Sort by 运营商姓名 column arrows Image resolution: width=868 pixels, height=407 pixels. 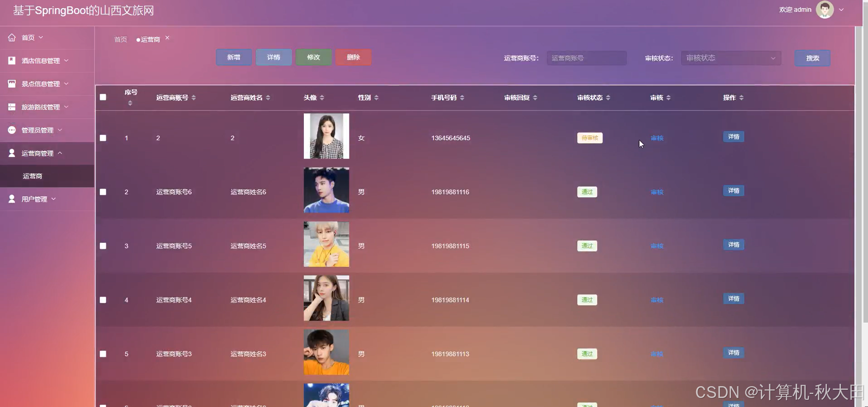pos(268,98)
